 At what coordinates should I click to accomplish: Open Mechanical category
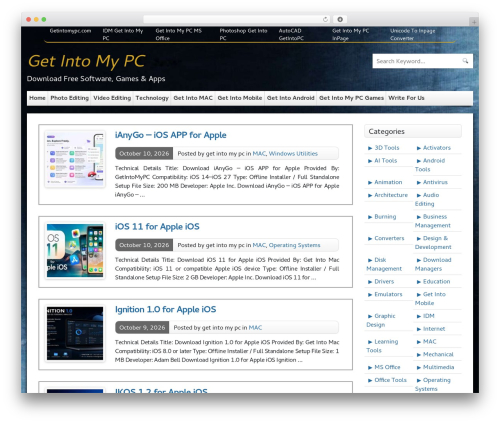[438, 354]
